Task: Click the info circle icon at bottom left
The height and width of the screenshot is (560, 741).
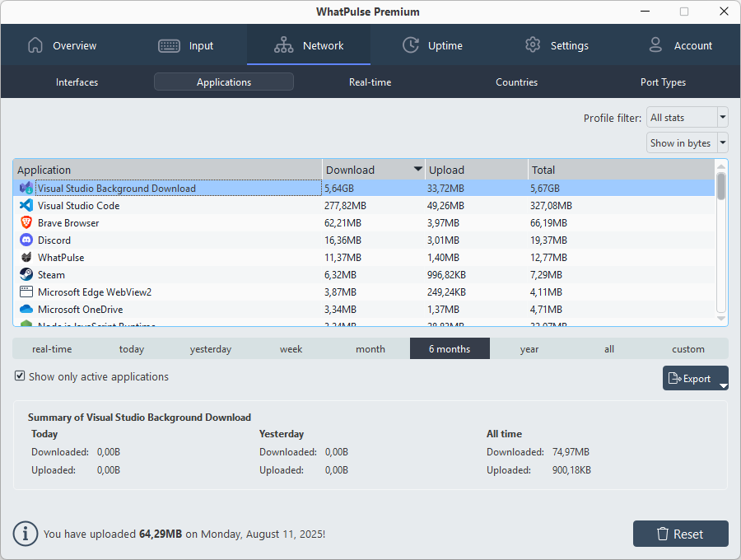Action: [x=25, y=534]
